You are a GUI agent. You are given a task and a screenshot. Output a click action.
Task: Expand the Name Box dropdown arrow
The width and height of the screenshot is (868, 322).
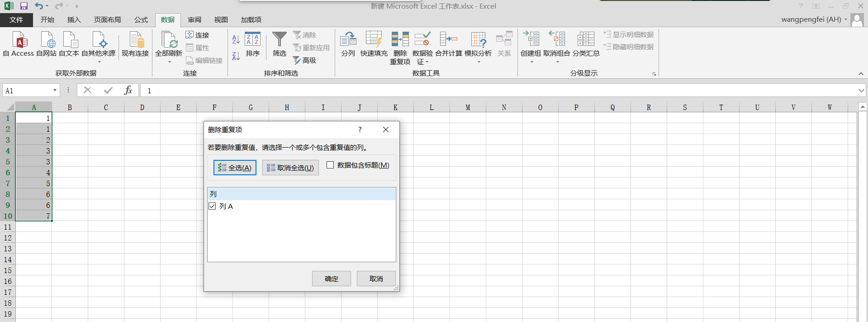[x=55, y=90]
